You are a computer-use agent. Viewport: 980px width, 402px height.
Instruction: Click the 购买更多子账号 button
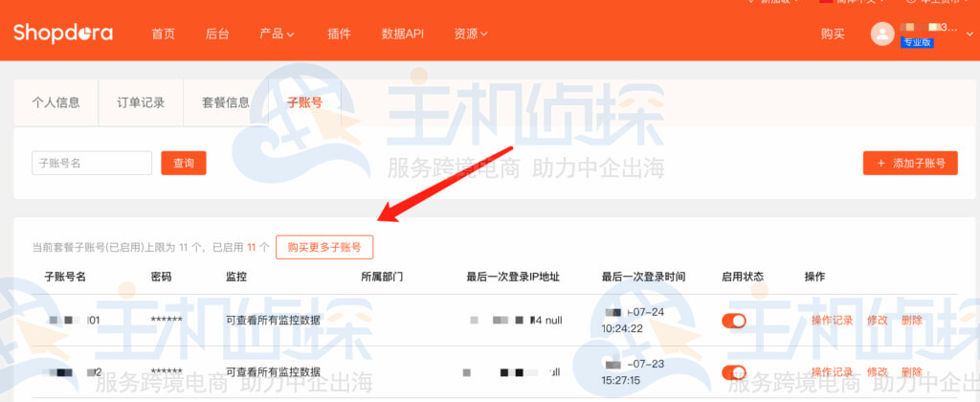(324, 247)
